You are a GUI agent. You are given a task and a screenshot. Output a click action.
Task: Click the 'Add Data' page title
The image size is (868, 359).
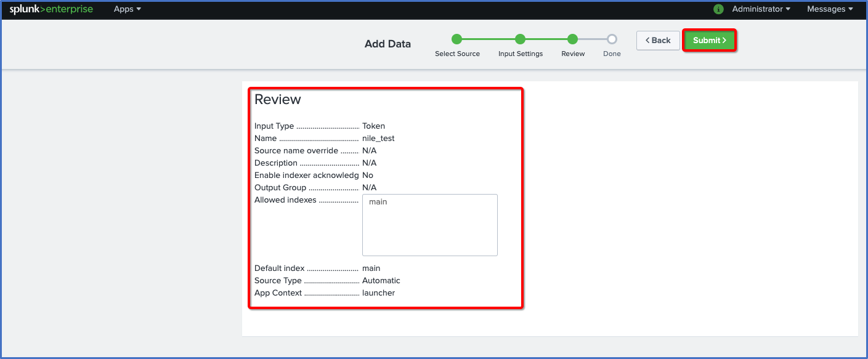pos(387,44)
